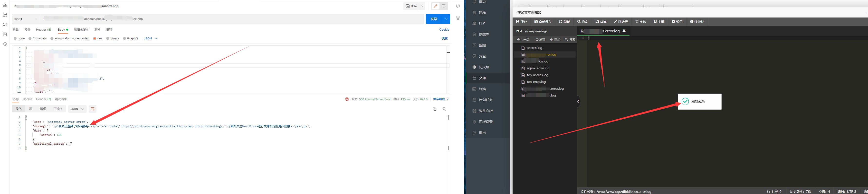Switch the response view to 原

[x=31, y=109]
